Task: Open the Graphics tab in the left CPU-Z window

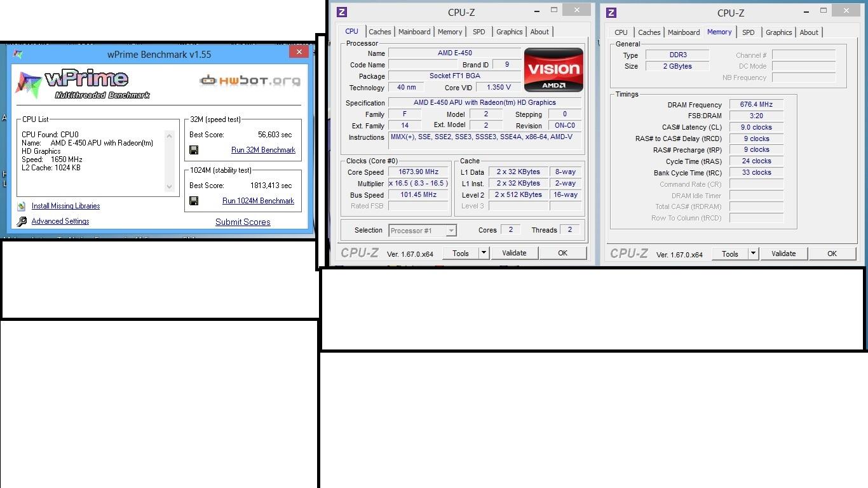Action: pos(510,32)
